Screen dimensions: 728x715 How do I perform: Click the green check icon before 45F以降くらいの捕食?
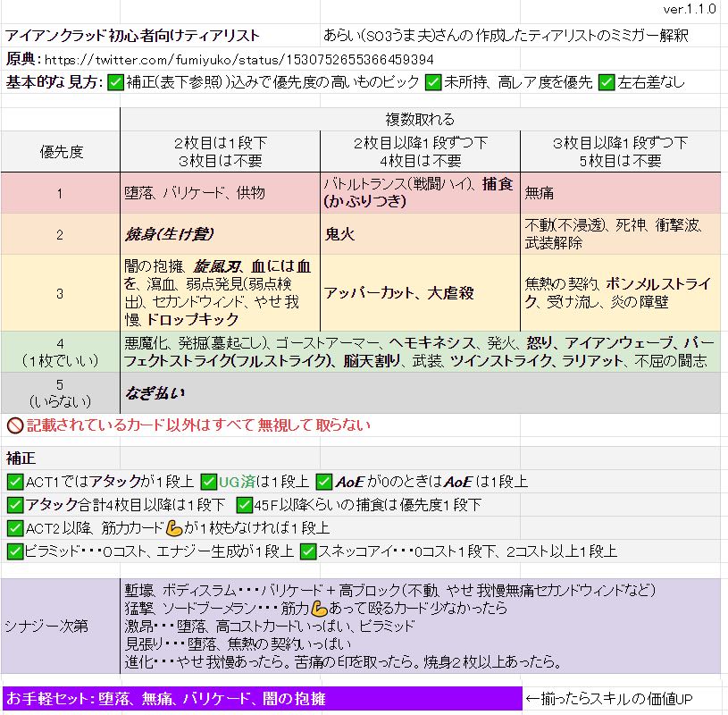click(x=241, y=505)
